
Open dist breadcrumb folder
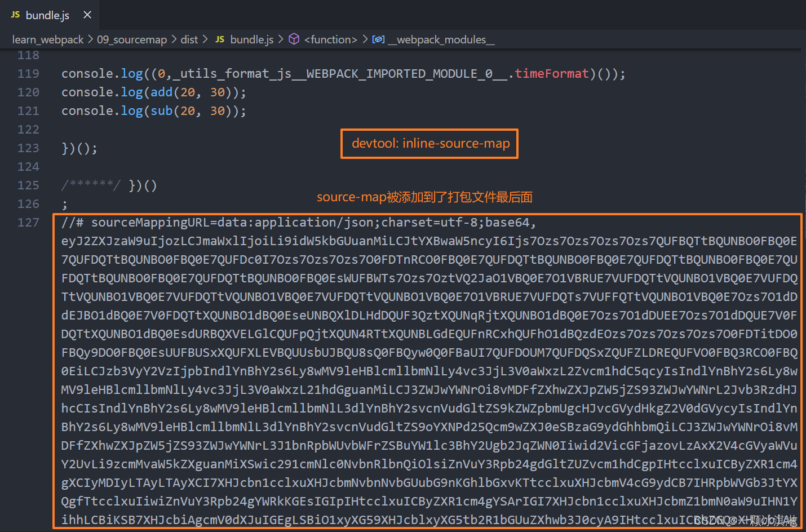(x=189, y=39)
